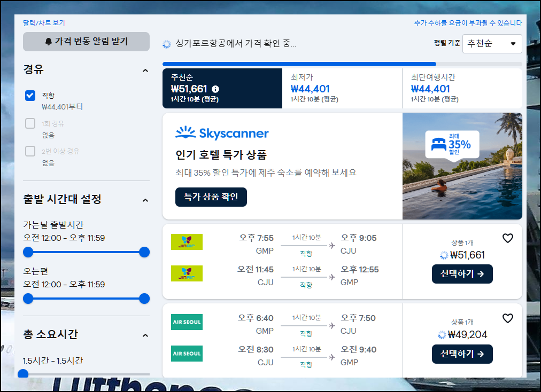Open 추가 수하물 요금 notice link
Viewport: 541px width, 392px height.
coord(468,23)
